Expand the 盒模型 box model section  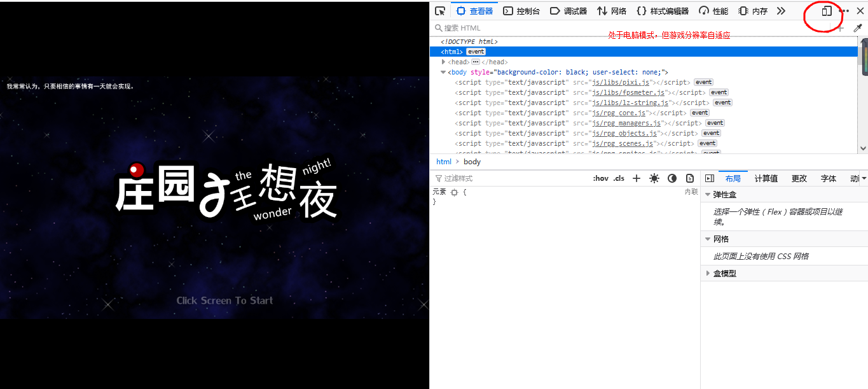tap(785, 273)
